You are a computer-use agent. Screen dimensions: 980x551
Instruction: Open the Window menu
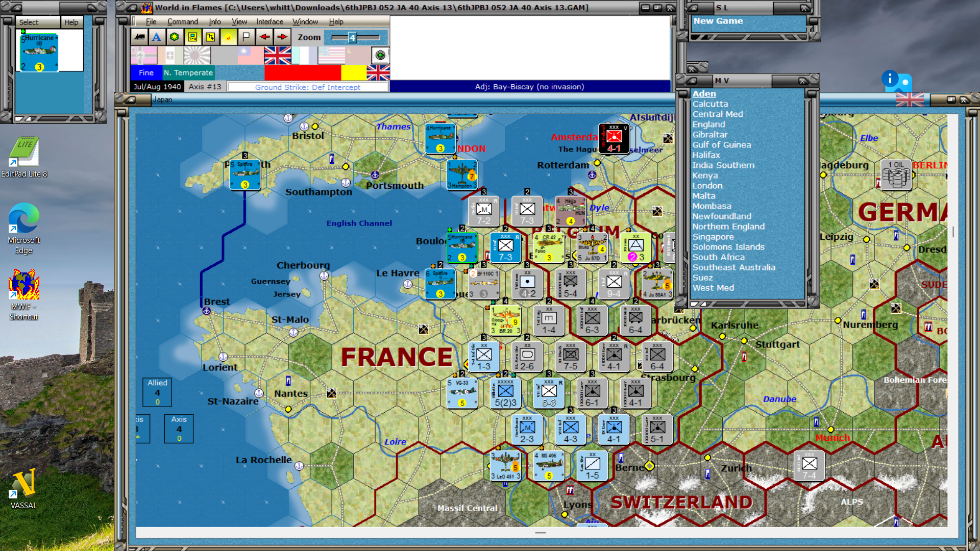305,21
